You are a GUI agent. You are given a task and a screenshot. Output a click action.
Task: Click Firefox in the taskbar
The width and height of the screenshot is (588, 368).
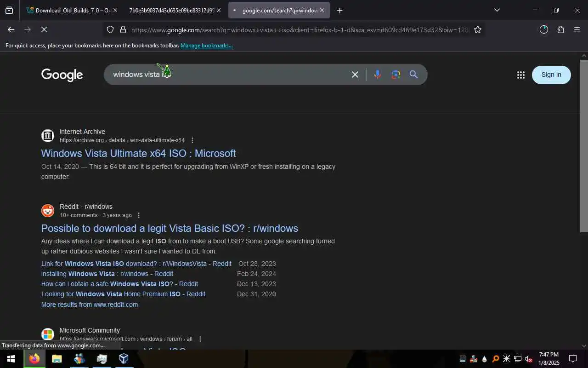tap(34, 359)
